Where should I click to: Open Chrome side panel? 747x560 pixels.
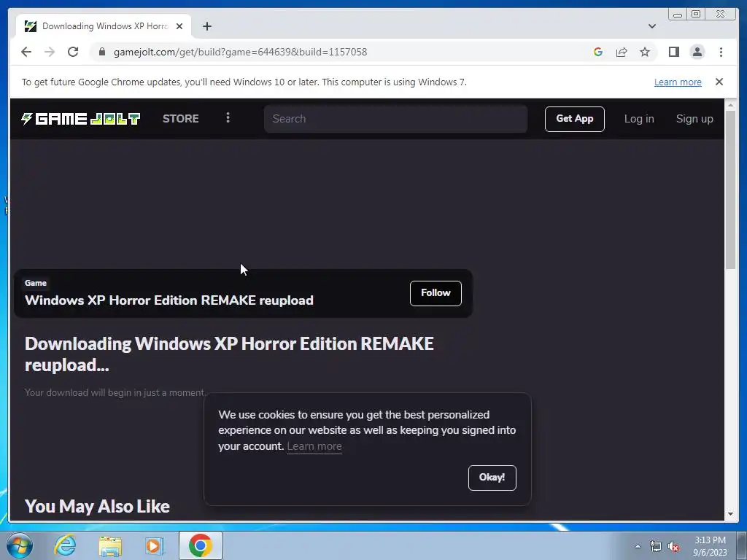click(673, 52)
